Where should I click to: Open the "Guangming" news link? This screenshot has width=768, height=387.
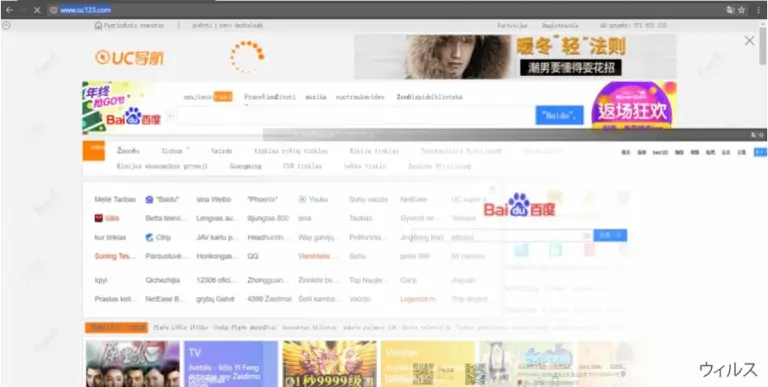coord(245,167)
